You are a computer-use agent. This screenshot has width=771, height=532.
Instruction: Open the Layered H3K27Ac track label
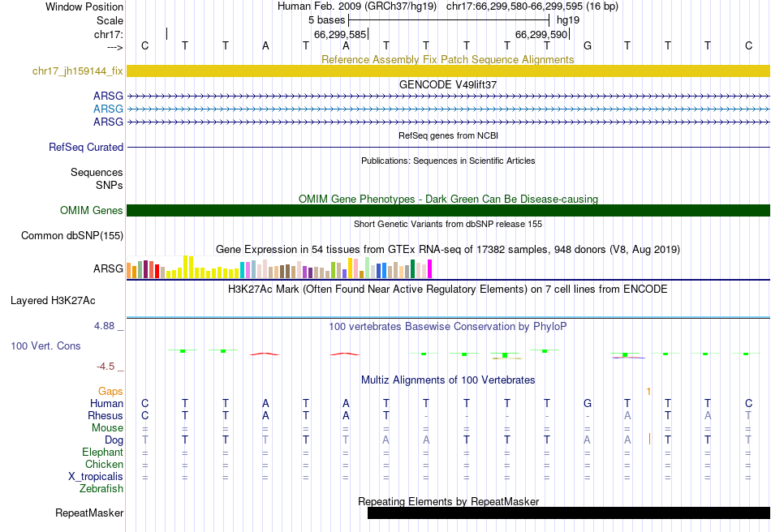point(53,301)
